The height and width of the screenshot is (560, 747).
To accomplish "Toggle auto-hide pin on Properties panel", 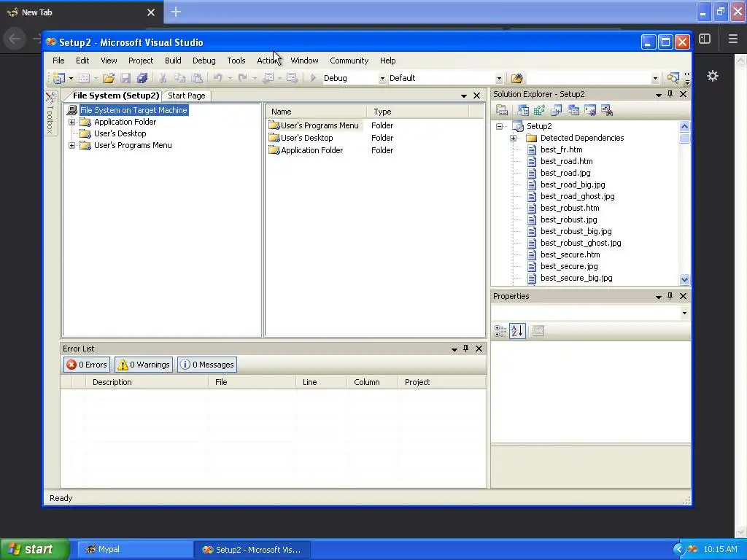I will pyautogui.click(x=670, y=296).
